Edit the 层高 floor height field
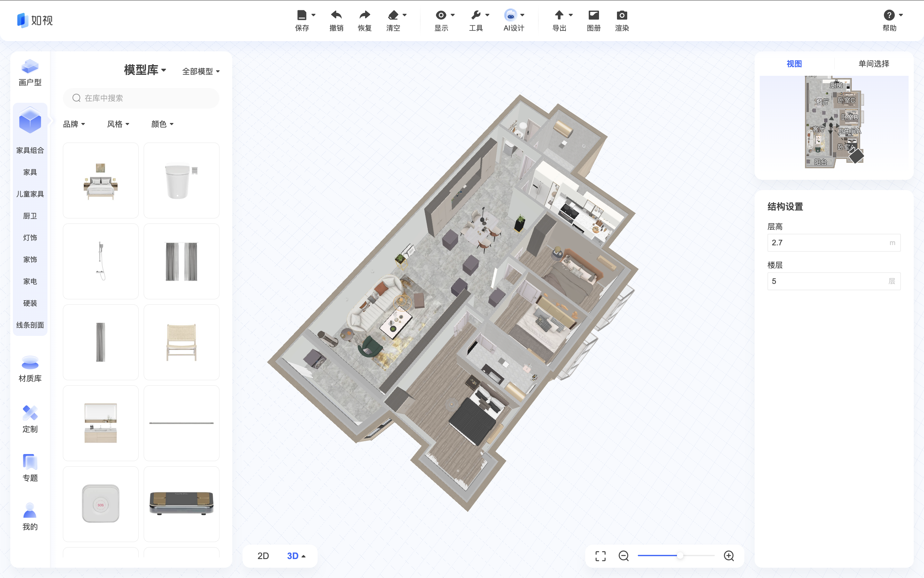The height and width of the screenshot is (578, 924). click(834, 243)
